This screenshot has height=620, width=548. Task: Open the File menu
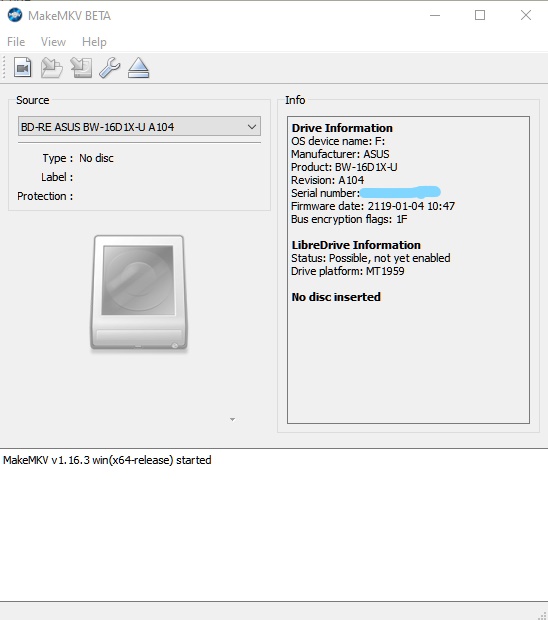16,42
